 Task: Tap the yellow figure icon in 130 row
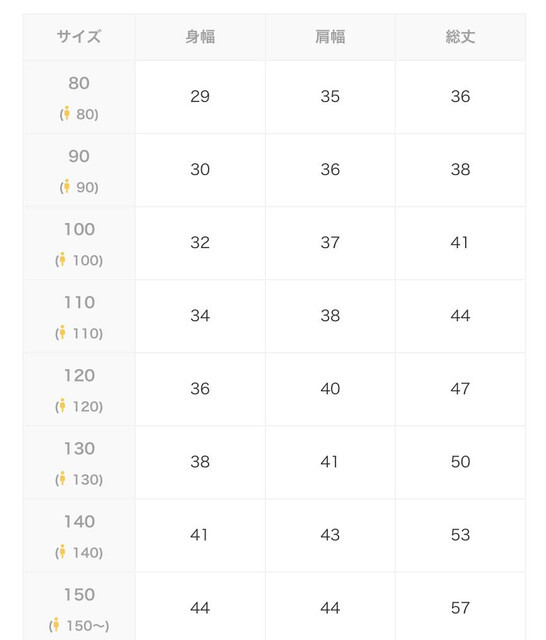[62, 478]
